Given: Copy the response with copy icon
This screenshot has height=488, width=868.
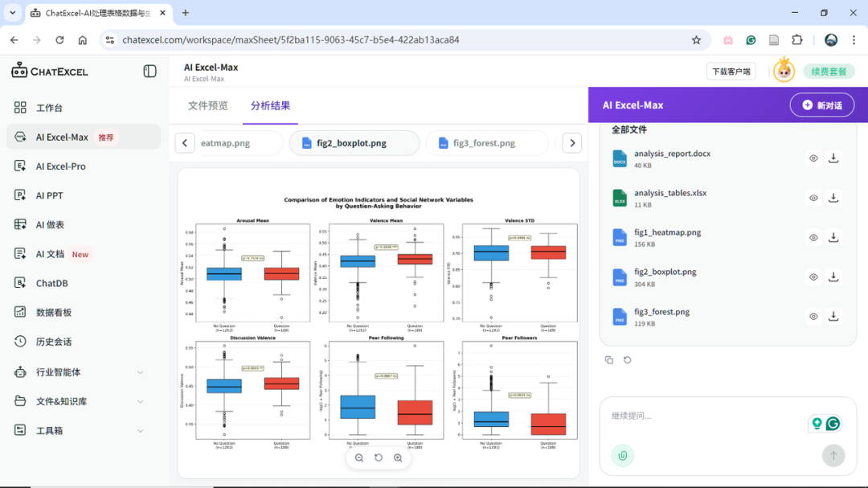Looking at the screenshot, I should click(609, 360).
